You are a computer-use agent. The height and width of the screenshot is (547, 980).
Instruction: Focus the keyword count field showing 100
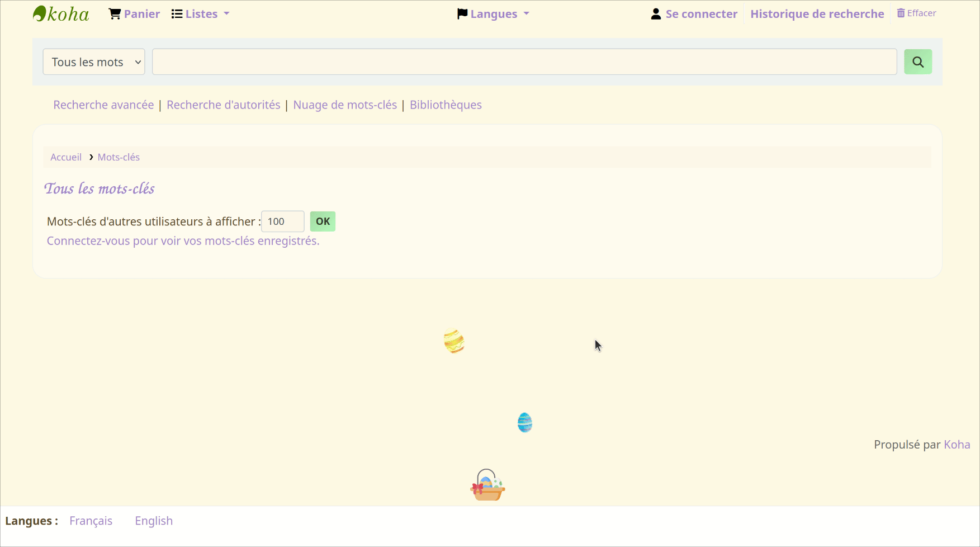(282, 221)
